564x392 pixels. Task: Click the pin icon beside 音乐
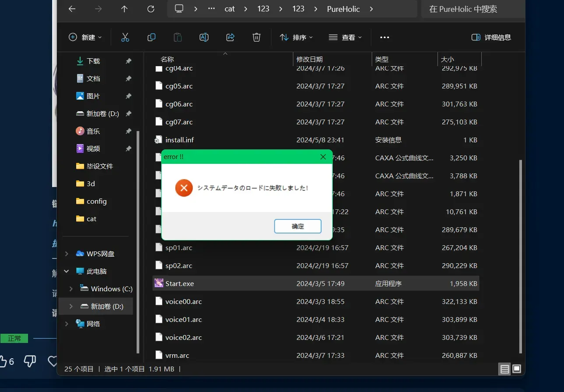[128, 131]
